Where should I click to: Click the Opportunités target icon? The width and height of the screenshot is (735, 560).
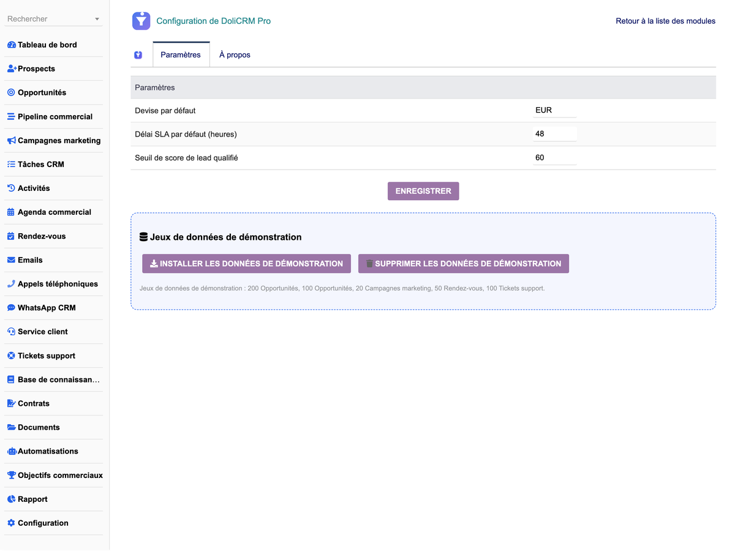11,93
